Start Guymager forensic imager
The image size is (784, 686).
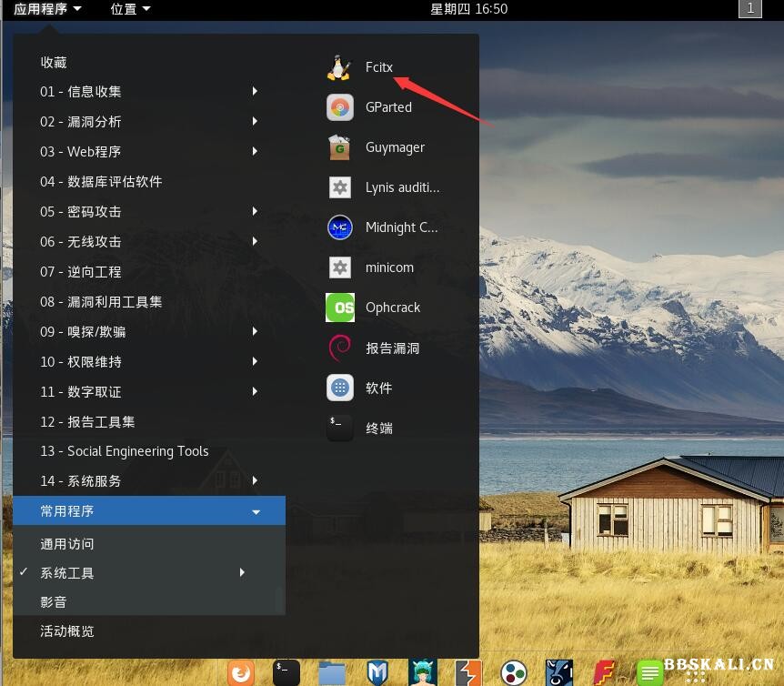click(394, 146)
